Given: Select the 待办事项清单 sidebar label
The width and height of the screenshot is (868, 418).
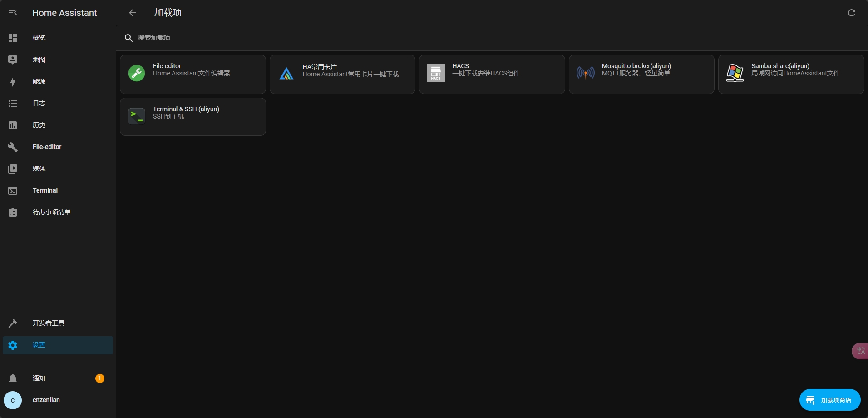Looking at the screenshot, I should click(x=52, y=212).
